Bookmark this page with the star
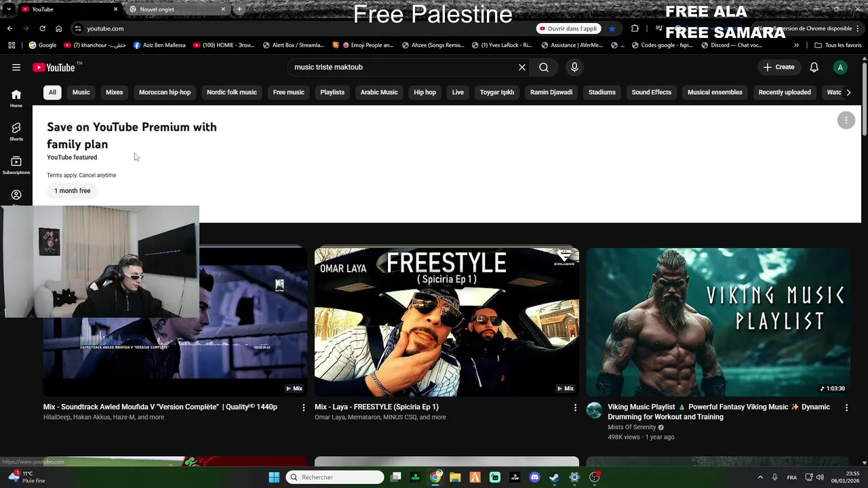The width and height of the screenshot is (868, 488). point(612,28)
